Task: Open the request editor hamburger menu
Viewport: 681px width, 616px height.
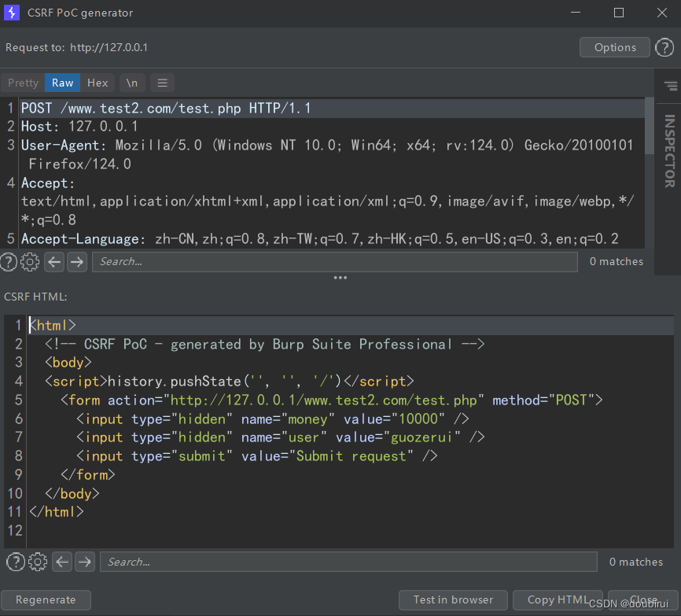Action: [163, 83]
